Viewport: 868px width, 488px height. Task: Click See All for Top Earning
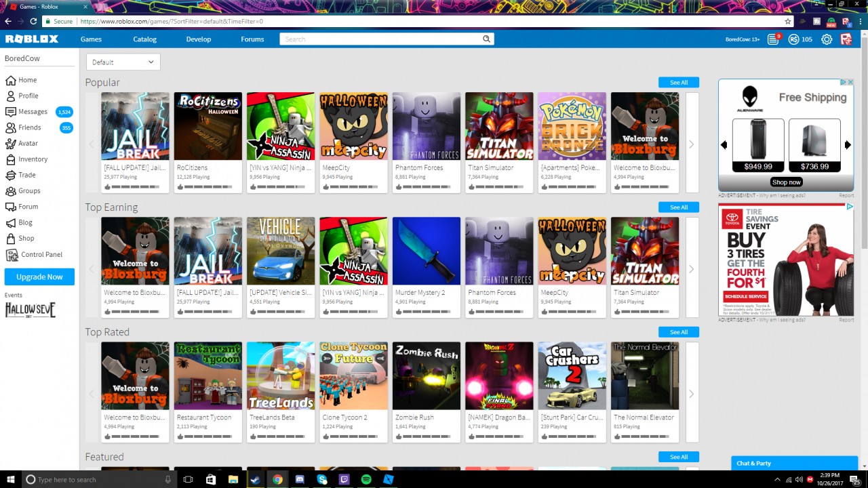pos(679,207)
